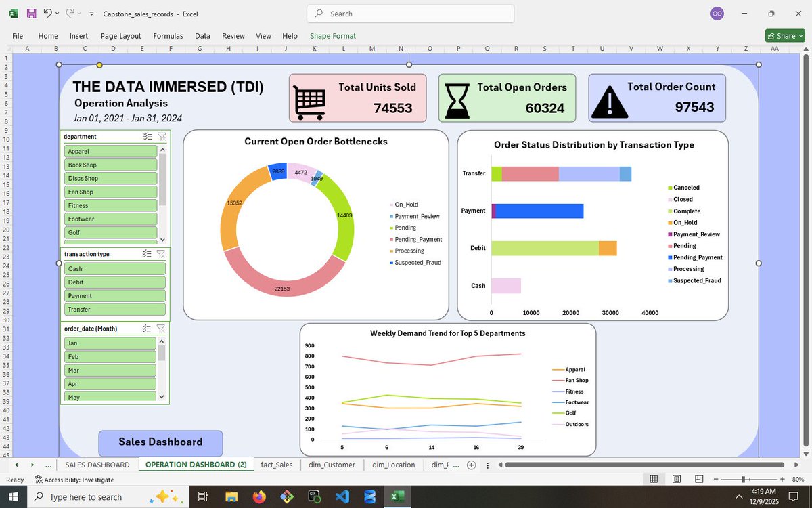Click the horizontal scrollbar of the sheet
The height and width of the screenshot is (508, 812).
(644, 465)
